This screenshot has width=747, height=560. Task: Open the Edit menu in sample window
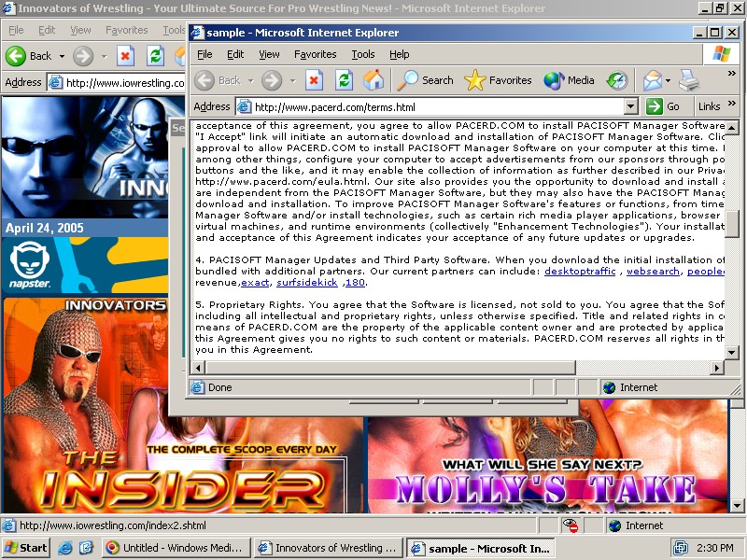[x=235, y=54]
